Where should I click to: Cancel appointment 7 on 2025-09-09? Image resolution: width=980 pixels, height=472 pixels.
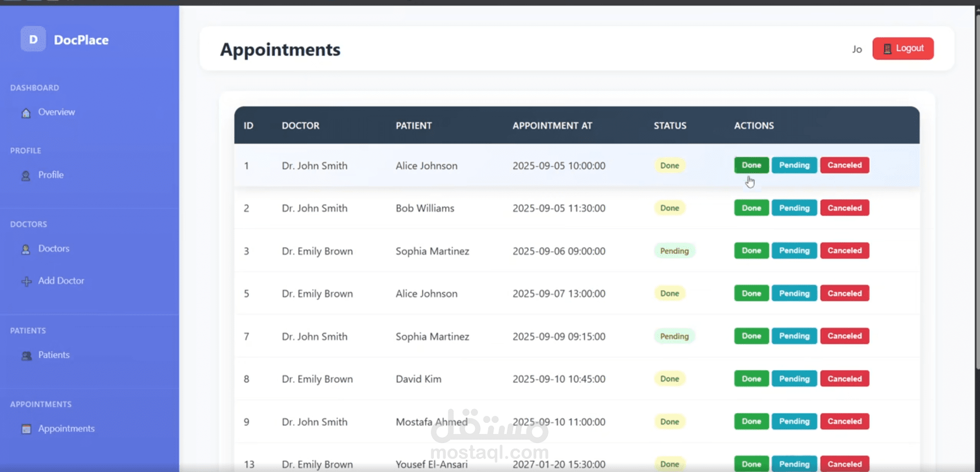[844, 336]
